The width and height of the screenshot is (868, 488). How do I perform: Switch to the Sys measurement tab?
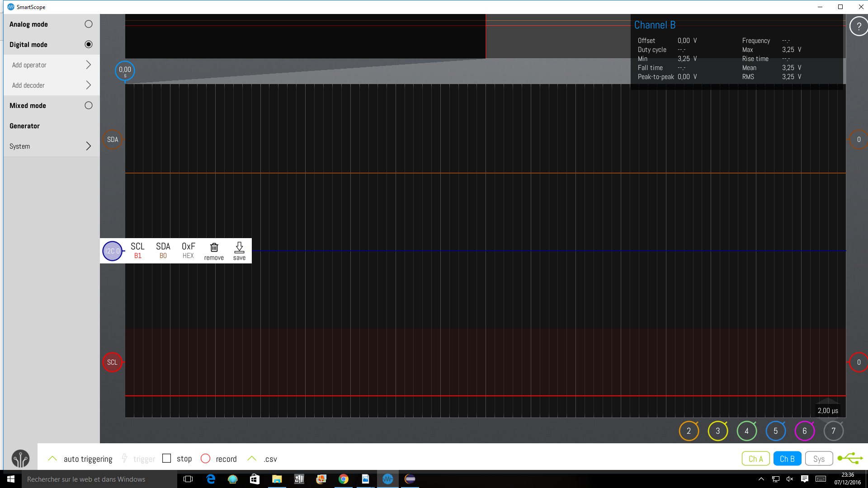(819, 459)
